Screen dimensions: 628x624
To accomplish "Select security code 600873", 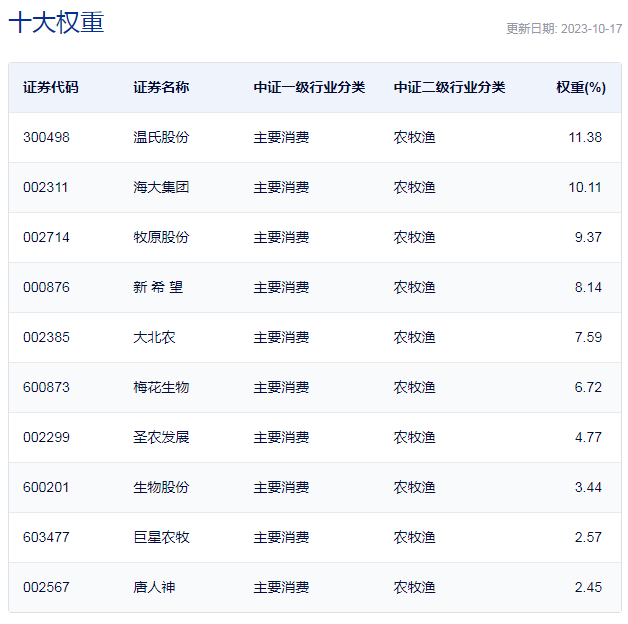I will click(46, 387).
